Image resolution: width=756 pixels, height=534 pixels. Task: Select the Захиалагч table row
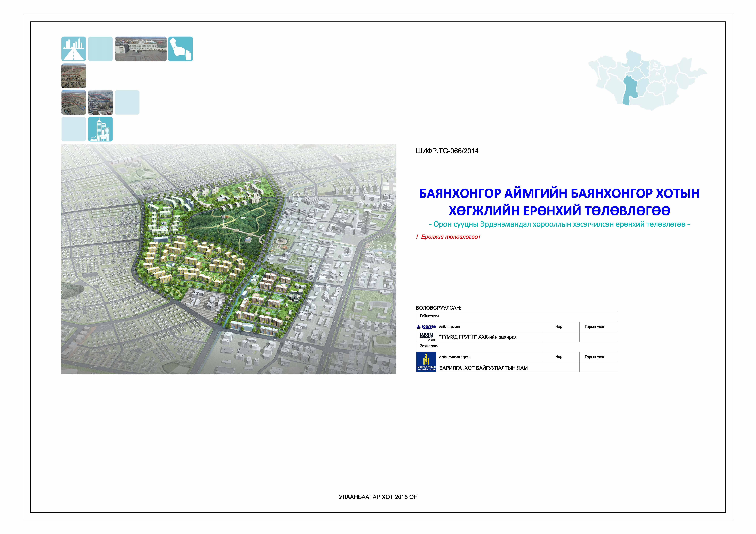coord(517,347)
